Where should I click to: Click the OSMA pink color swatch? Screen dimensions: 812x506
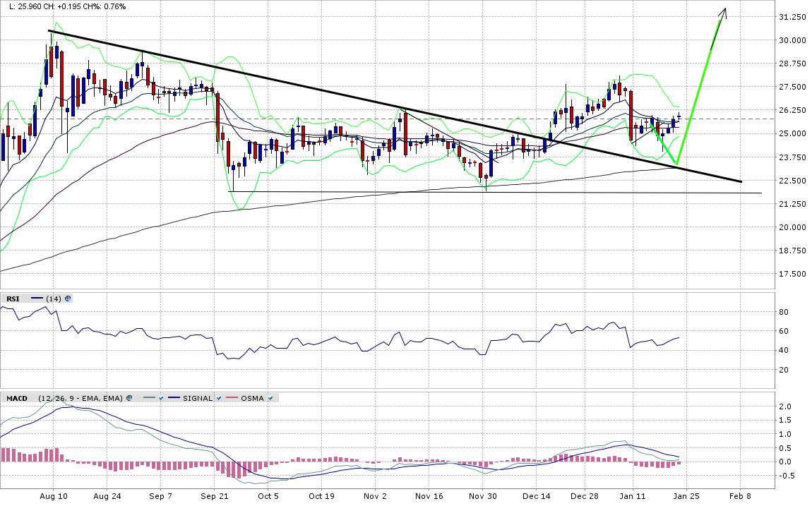pyautogui.click(x=232, y=397)
